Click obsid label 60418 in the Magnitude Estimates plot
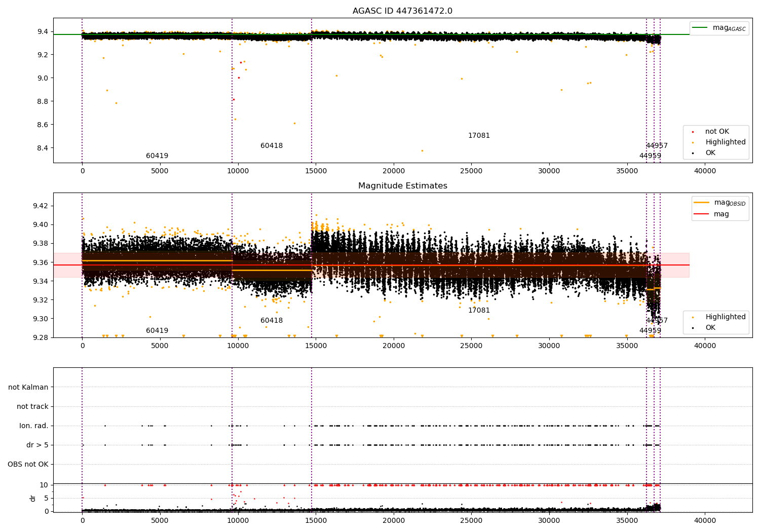The height and width of the screenshot is (532, 760). (x=272, y=321)
